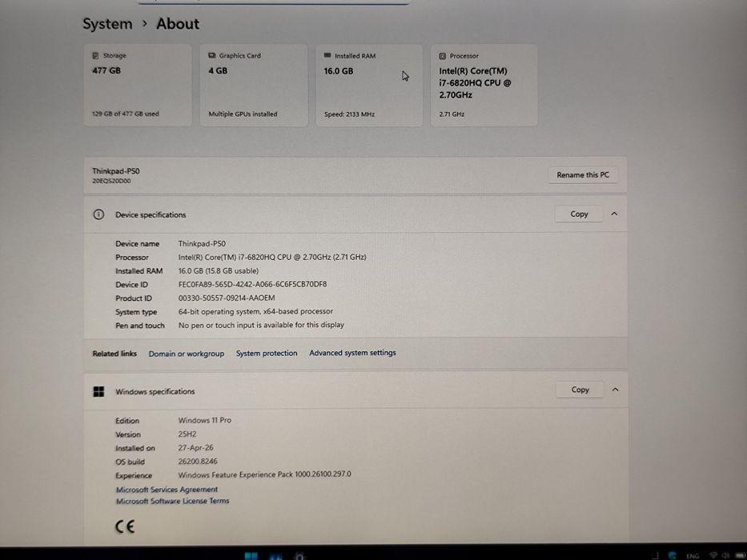The width and height of the screenshot is (747, 560).
Task: Click the Device specifications info icon
Action: (x=98, y=214)
